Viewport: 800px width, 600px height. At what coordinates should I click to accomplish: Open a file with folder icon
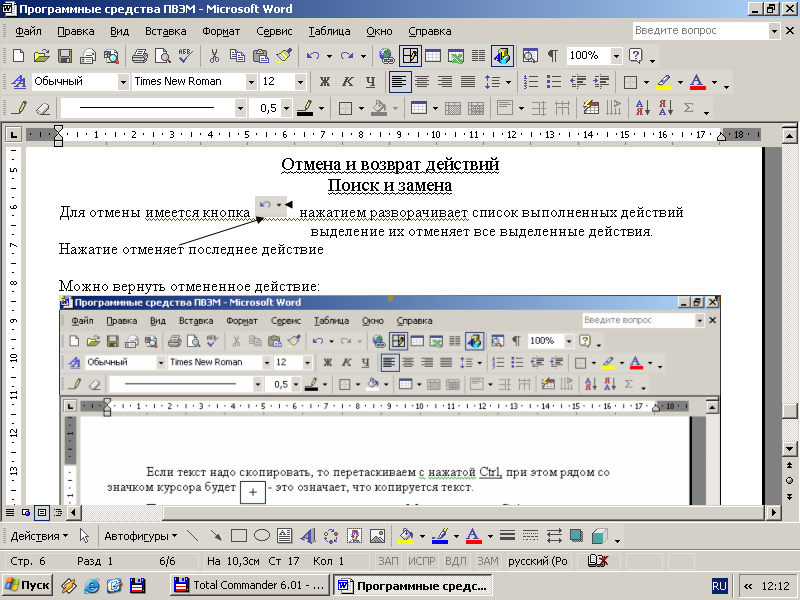[x=41, y=56]
